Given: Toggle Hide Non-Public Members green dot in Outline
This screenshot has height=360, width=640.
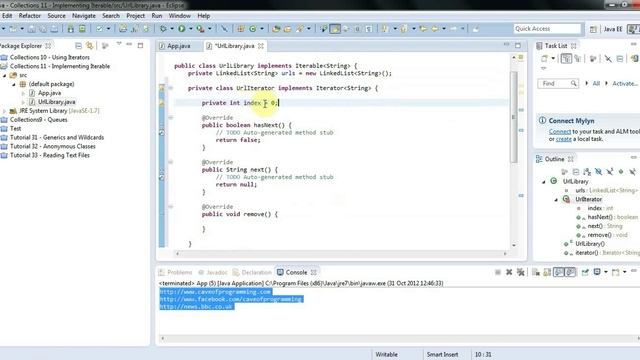Looking at the screenshot, I should coord(621,172).
